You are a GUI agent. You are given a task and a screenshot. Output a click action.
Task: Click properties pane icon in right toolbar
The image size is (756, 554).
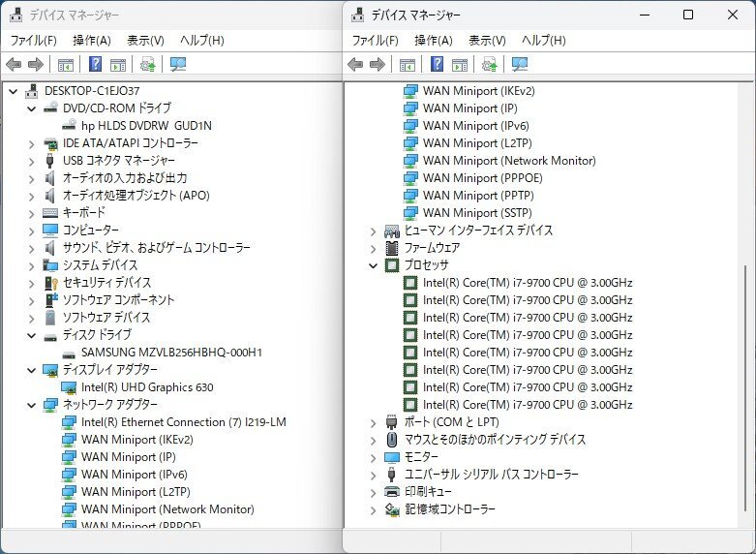pyautogui.click(x=460, y=64)
